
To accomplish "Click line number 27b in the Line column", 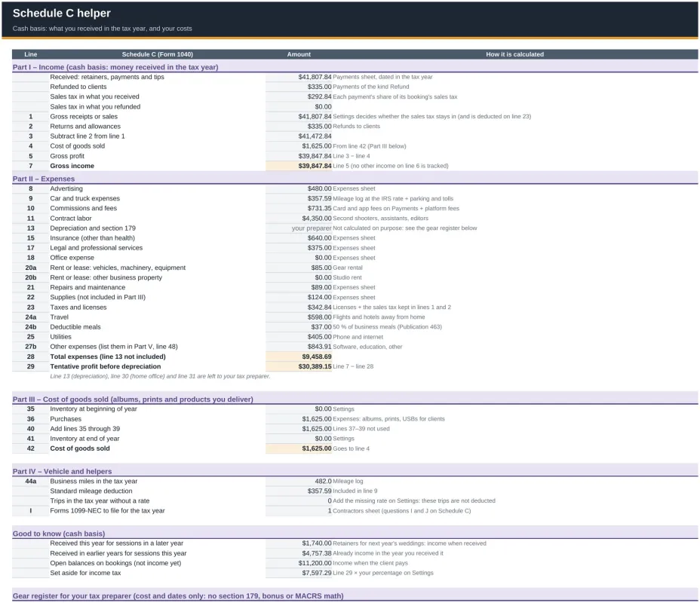I will 30,347.
